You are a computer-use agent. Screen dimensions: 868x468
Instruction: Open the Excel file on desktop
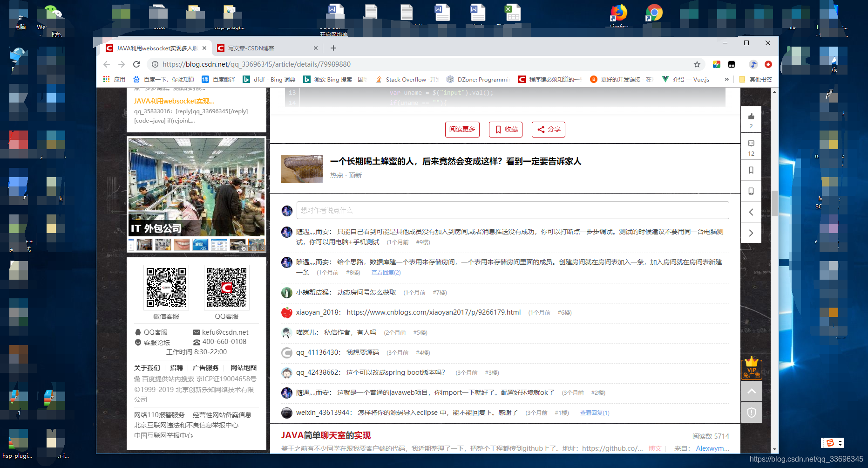(513, 13)
